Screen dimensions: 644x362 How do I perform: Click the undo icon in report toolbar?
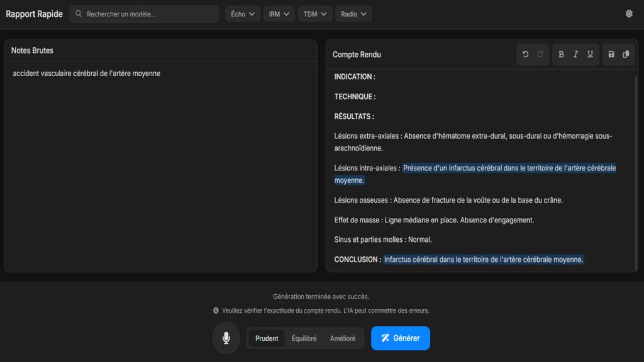526,55
